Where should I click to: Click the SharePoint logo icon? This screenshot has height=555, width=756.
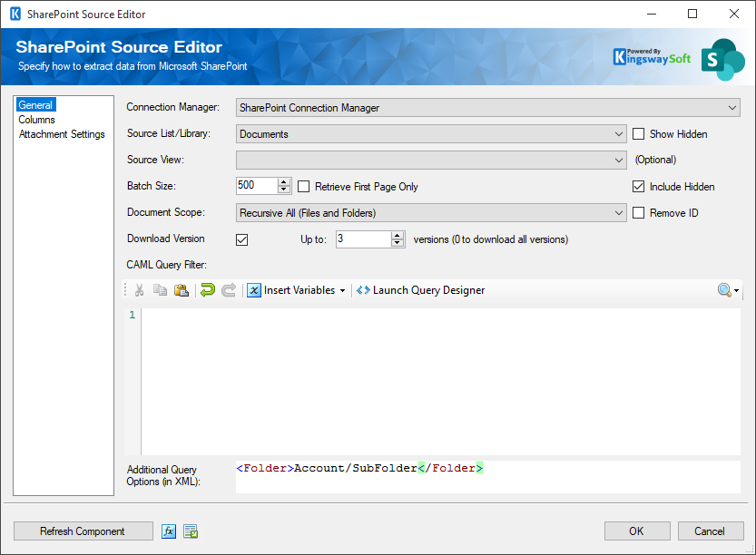pyautogui.click(x=722, y=60)
